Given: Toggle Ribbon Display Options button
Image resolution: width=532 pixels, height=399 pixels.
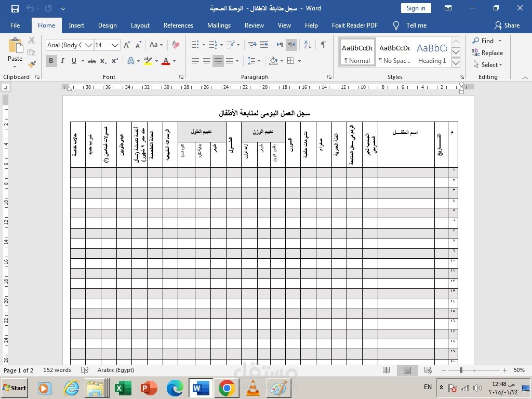Looking at the screenshot, I should [x=448, y=8].
